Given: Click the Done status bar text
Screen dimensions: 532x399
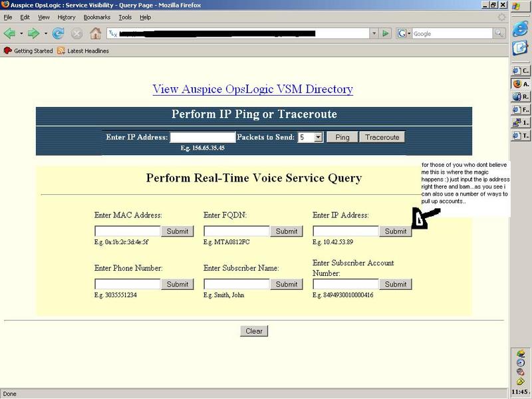Looking at the screenshot, I should click(x=9, y=394).
